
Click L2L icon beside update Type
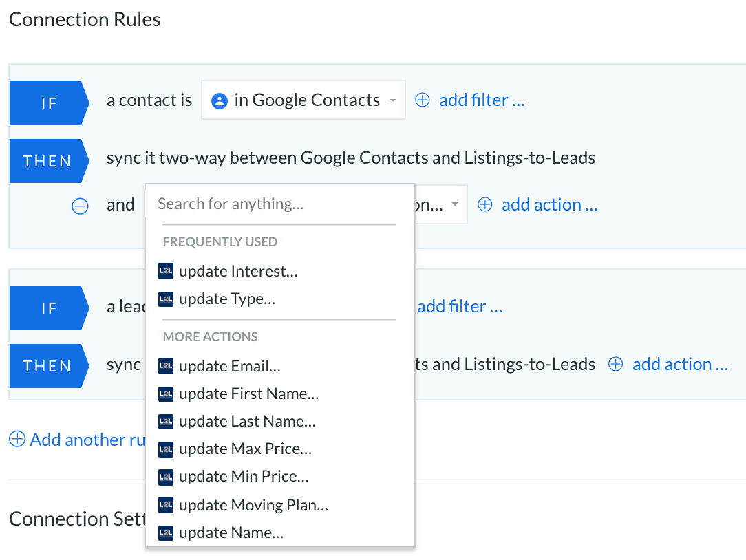(x=166, y=299)
